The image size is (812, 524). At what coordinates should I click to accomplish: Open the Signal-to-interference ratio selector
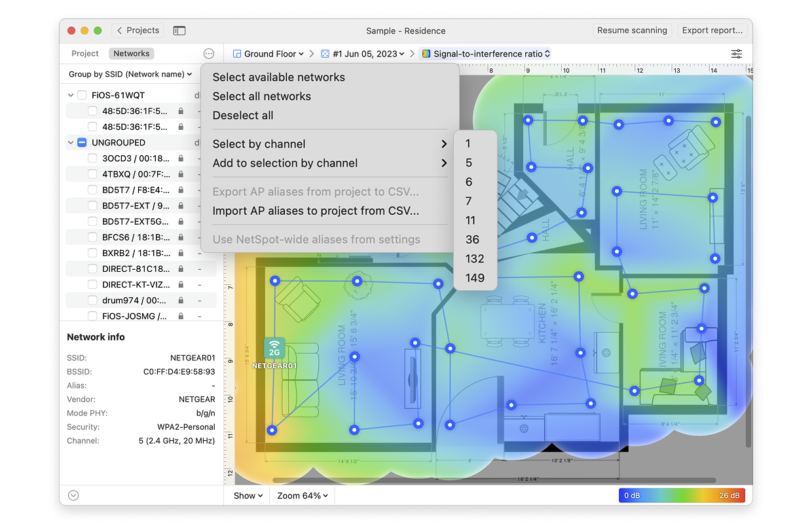[x=485, y=54]
